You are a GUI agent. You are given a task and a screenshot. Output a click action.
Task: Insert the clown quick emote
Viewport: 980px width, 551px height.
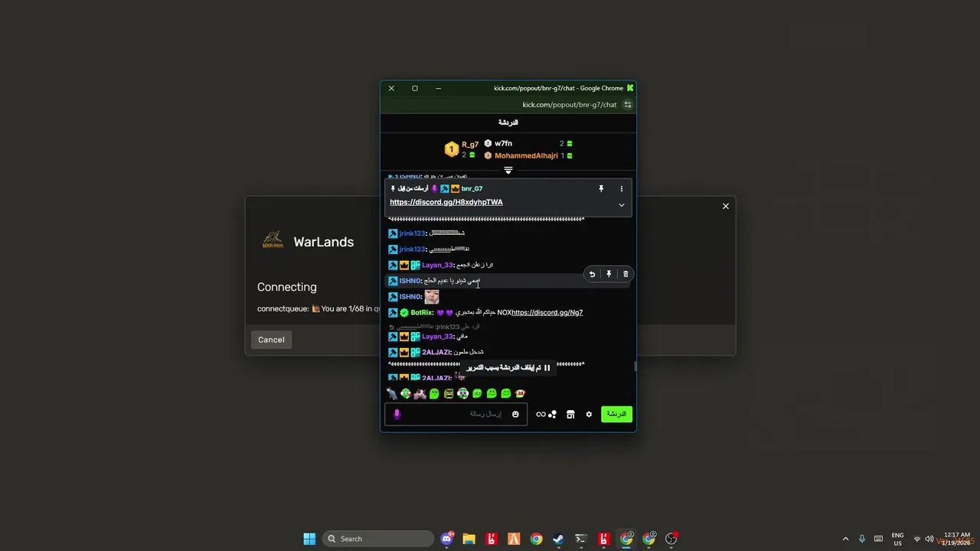462,393
